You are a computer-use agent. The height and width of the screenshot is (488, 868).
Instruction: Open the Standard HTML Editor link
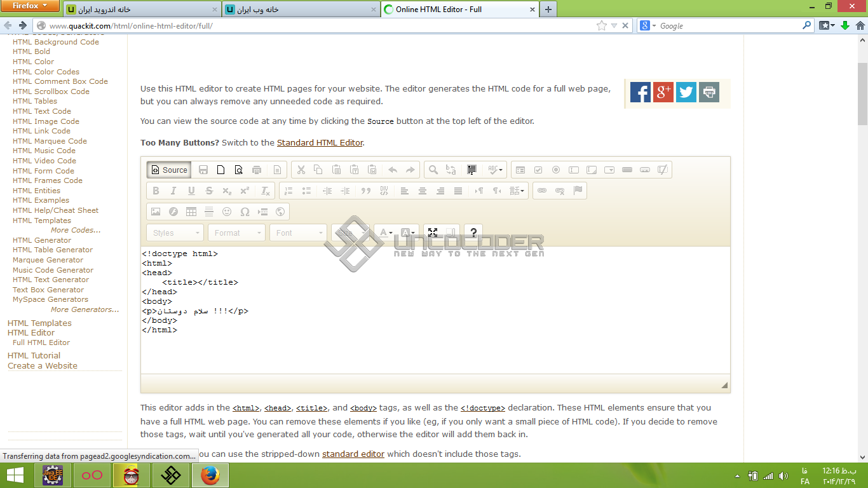click(320, 142)
